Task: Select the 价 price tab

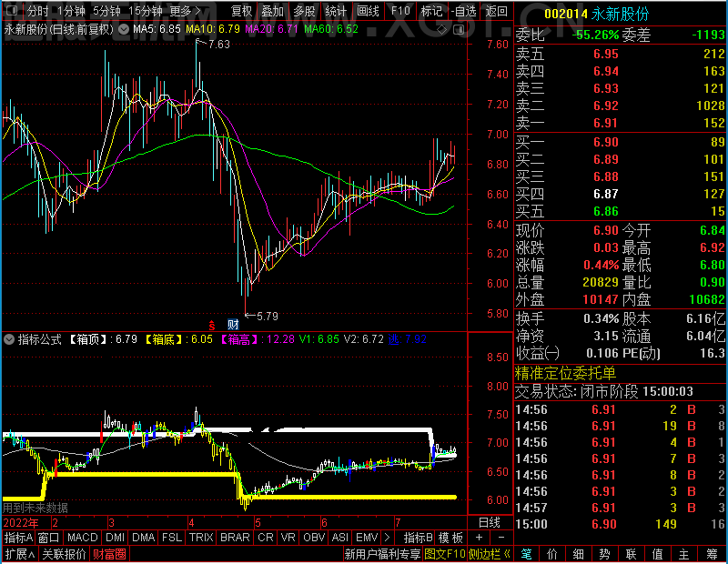Action: 552,554
